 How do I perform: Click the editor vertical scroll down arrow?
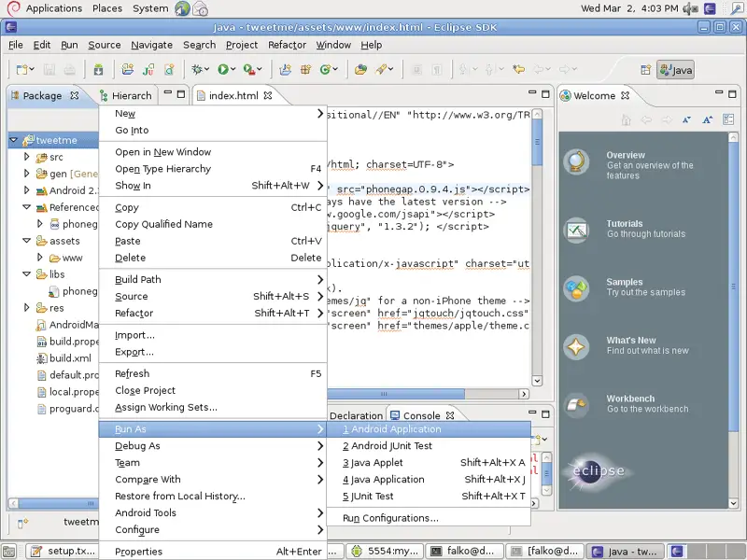coord(537,381)
